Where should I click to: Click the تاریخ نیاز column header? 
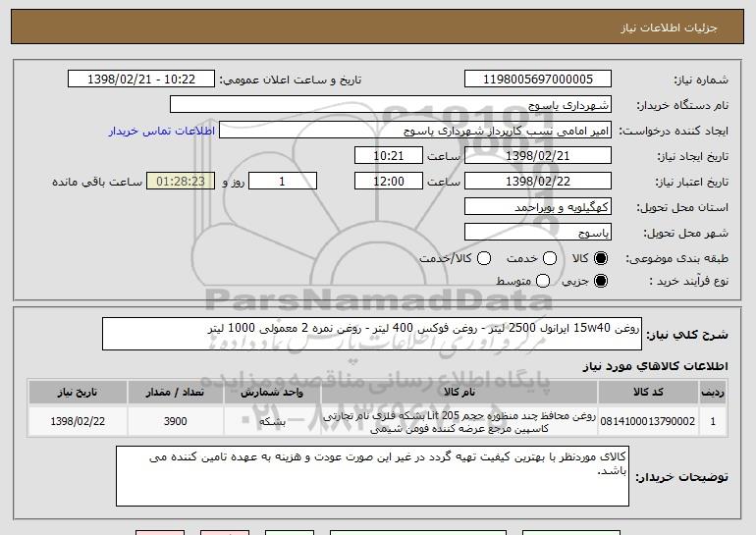click(78, 393)
